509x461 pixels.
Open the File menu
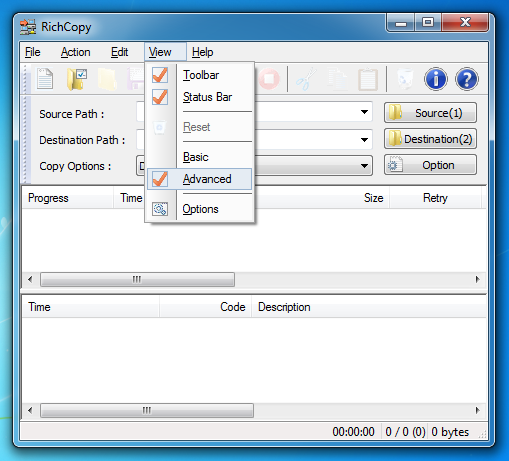(33, 52)
